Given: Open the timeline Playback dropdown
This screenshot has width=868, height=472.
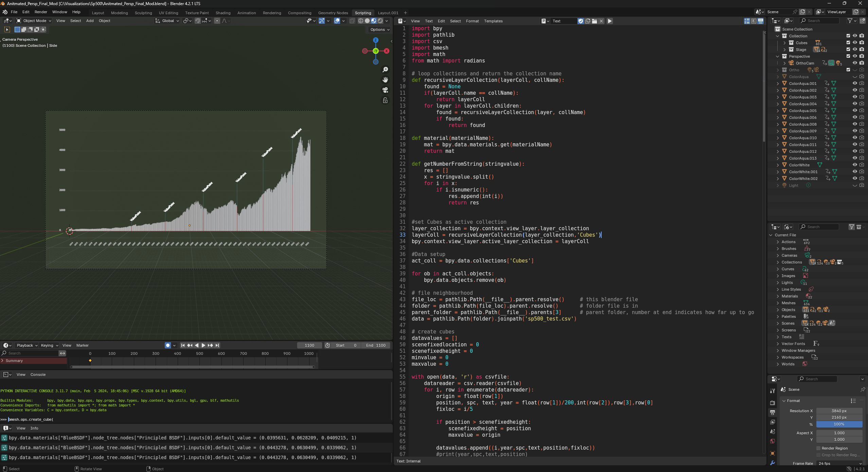Looking at the screenshot, I should 27,345.
